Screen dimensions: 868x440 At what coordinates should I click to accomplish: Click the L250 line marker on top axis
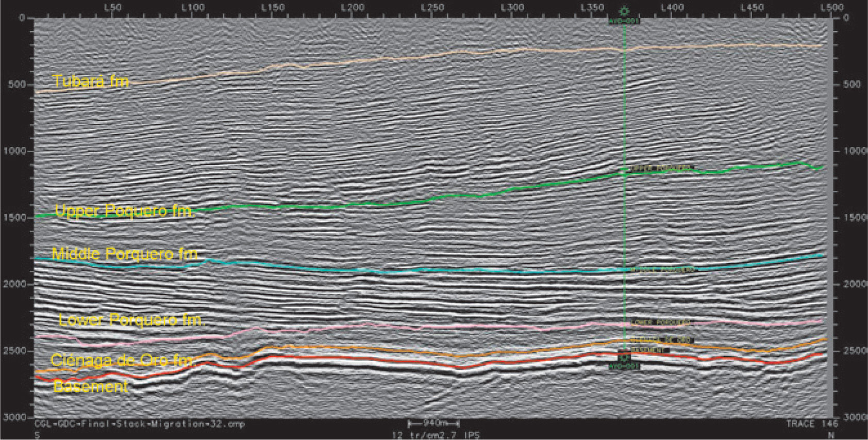432,7
